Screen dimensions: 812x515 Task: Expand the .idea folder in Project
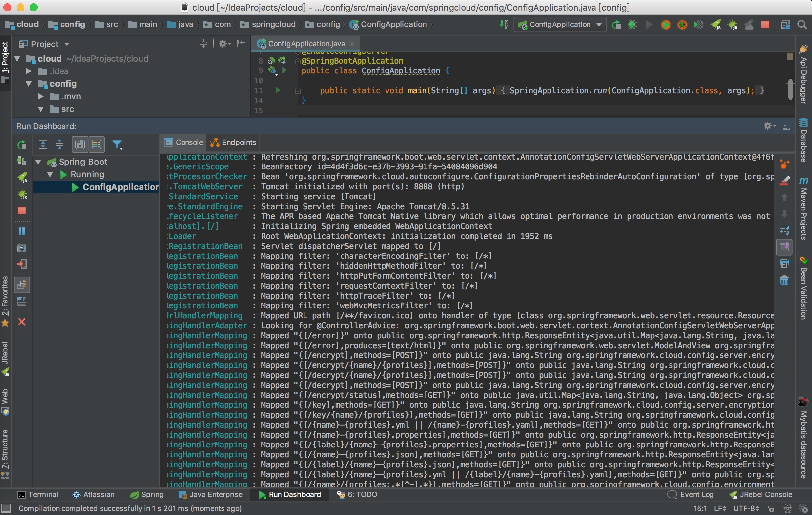coord(29,71)
